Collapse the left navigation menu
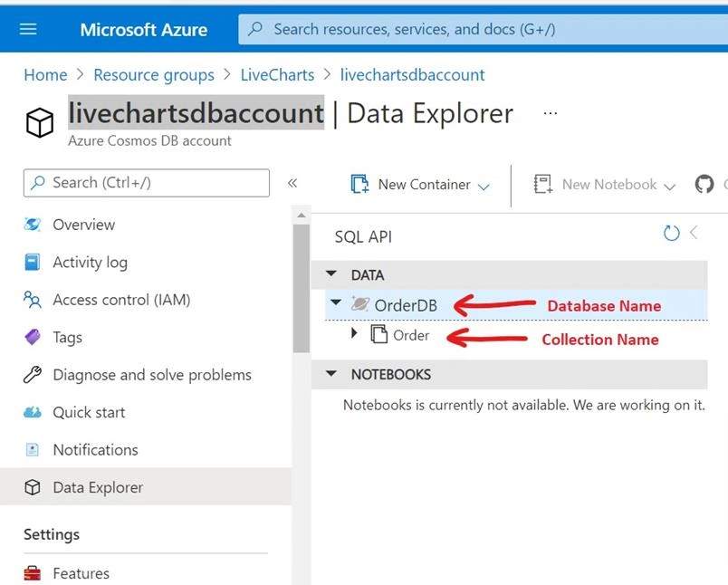Viewport: 728px width, 585px height. 292,183
